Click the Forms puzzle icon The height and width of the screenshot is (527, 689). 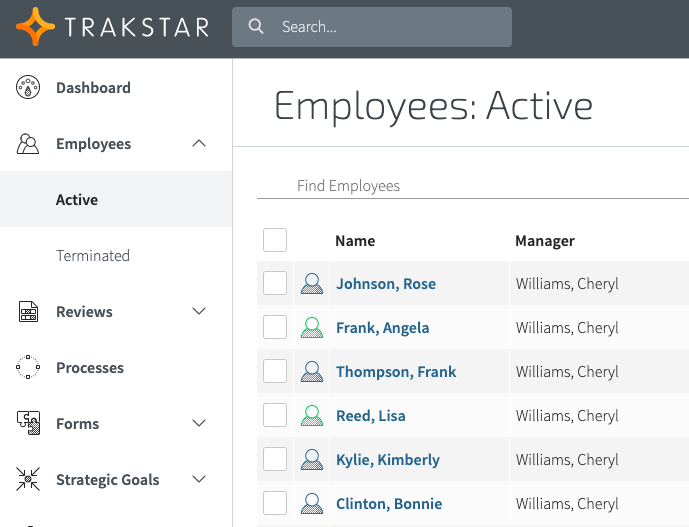[28, 423]
